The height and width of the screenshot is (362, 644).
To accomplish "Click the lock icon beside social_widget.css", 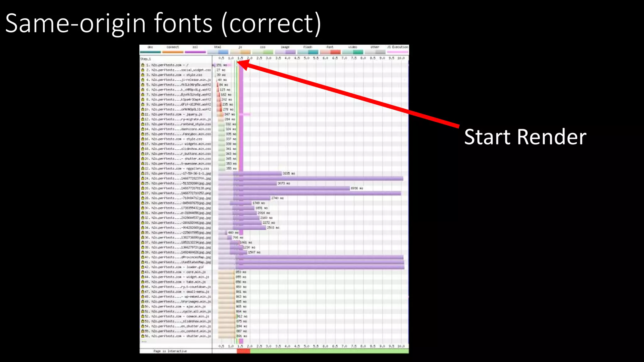I will click(143, 70).
